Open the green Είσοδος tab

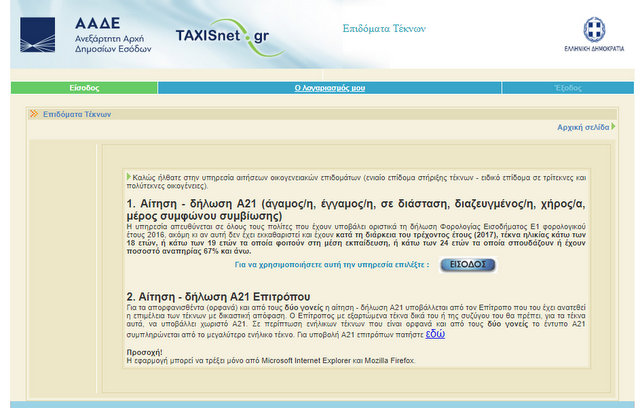coord(84,88)
